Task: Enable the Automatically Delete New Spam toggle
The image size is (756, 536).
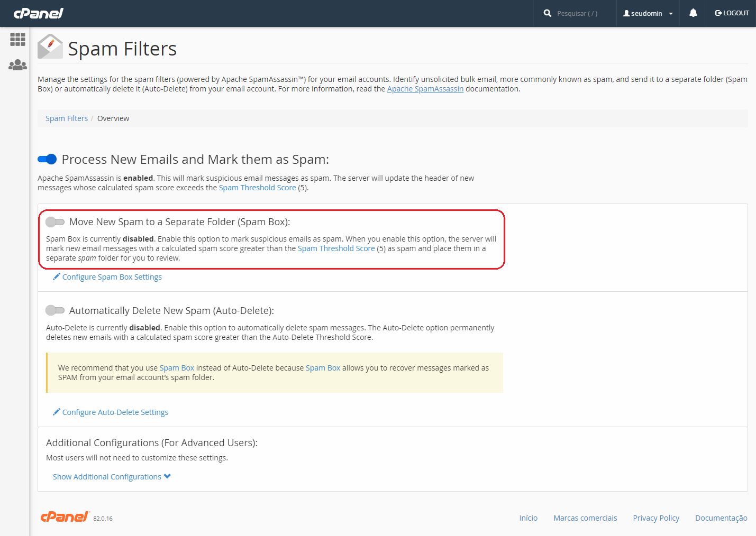Action: pyautogui.click(x=55, y=310)
